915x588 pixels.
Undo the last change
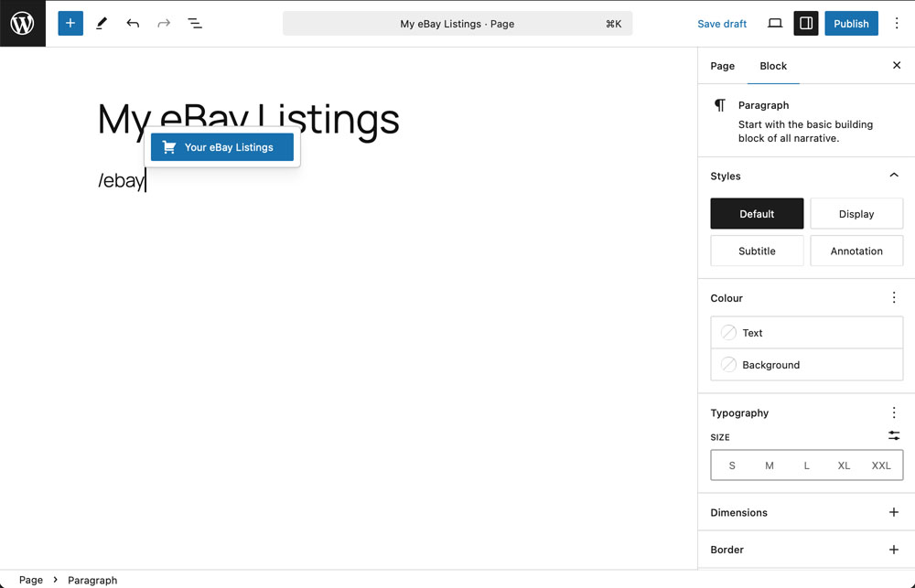133,24
